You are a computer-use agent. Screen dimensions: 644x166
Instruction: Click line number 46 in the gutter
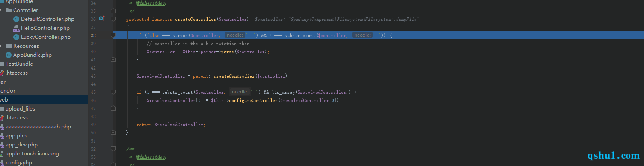pos(93,100)
